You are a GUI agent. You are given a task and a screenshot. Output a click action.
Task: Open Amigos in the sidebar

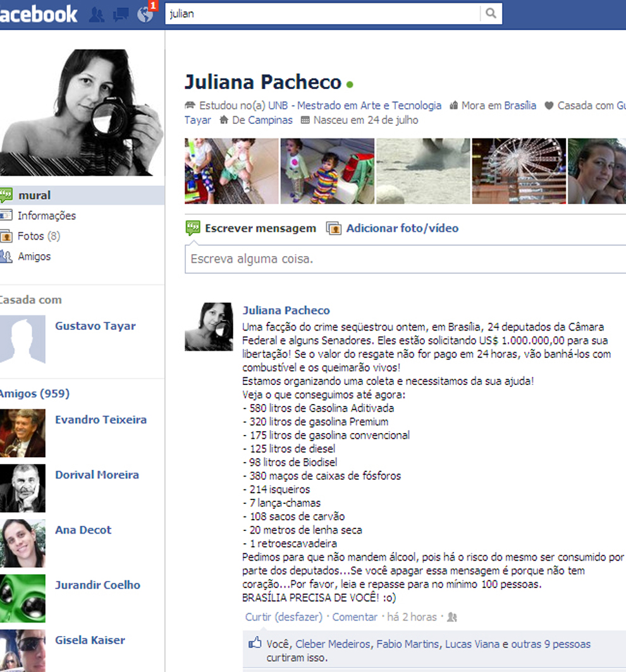(34, 256)
